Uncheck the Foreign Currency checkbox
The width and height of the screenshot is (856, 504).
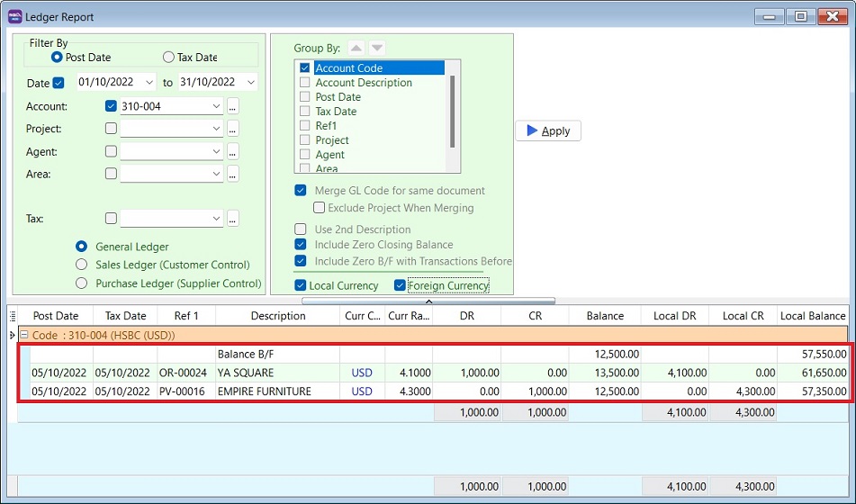pos(401,285)
